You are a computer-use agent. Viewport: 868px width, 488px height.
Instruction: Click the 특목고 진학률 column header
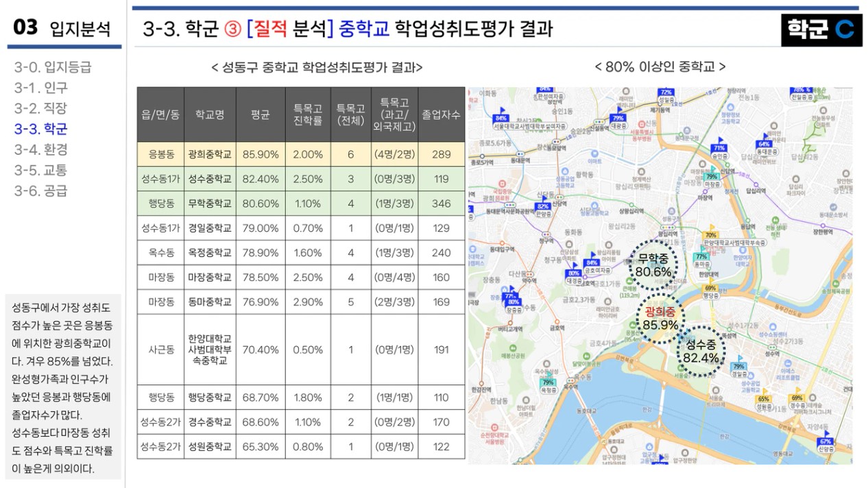308,114
